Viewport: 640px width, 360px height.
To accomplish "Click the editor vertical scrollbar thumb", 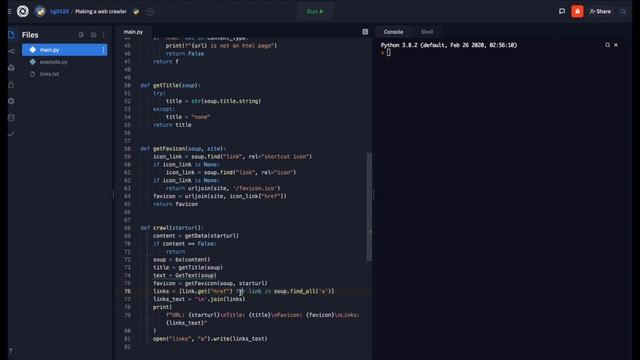I will pyautogui.click(x=369, y=207).
